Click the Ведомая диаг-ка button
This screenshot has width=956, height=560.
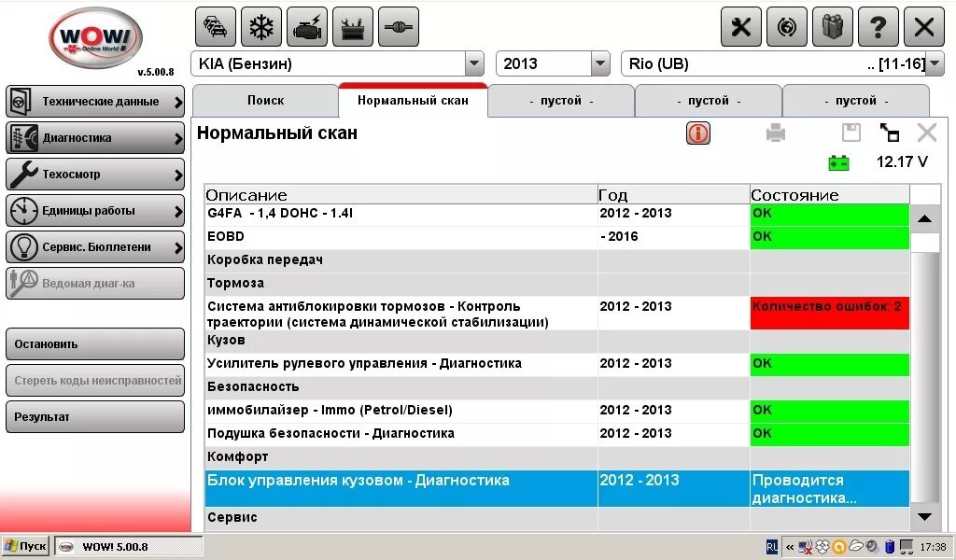[x=95, y=284]
